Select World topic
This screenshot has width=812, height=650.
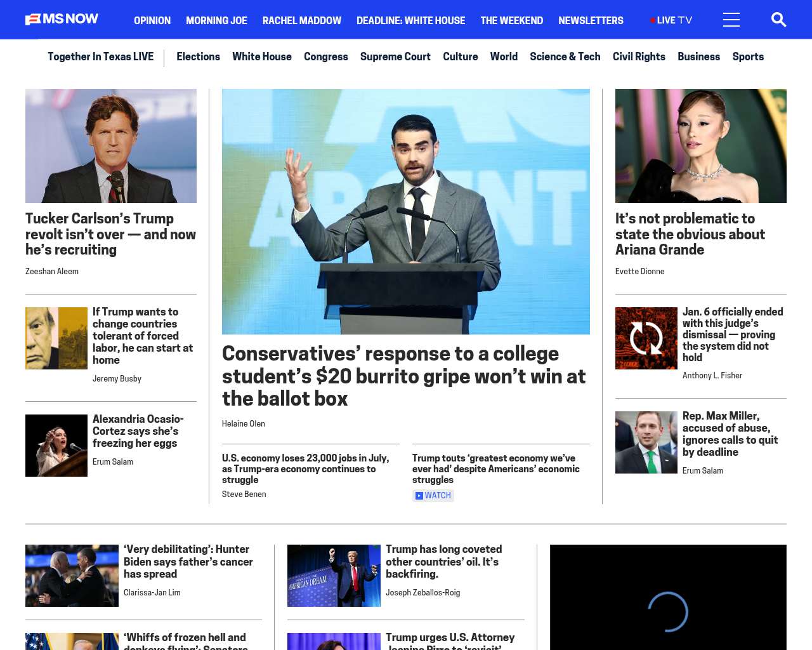[x=504, y=56]
